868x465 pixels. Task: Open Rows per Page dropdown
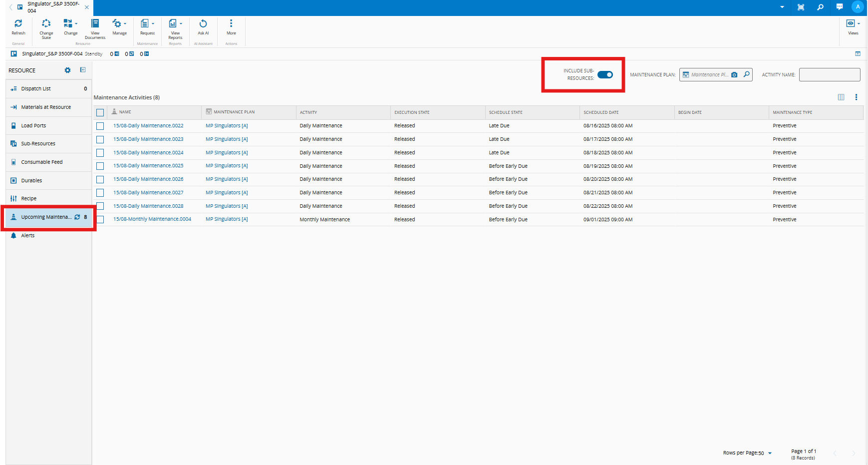770,453
